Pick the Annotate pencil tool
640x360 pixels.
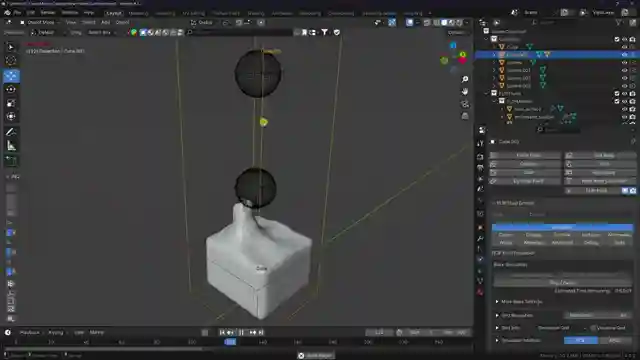click(11, 132)
